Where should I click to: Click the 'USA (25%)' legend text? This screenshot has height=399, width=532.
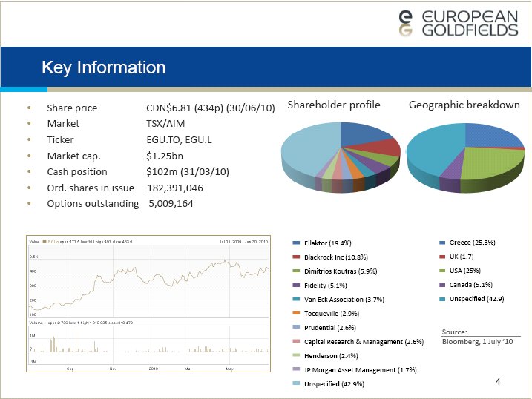[464, 271]
